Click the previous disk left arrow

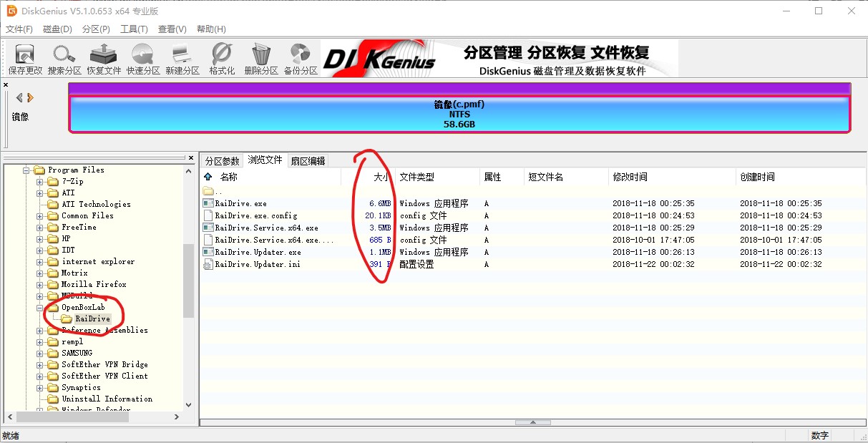click(19, 98)
